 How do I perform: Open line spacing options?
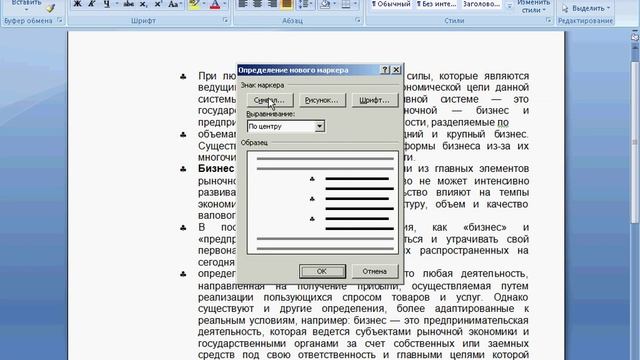(x=306, y=4)
